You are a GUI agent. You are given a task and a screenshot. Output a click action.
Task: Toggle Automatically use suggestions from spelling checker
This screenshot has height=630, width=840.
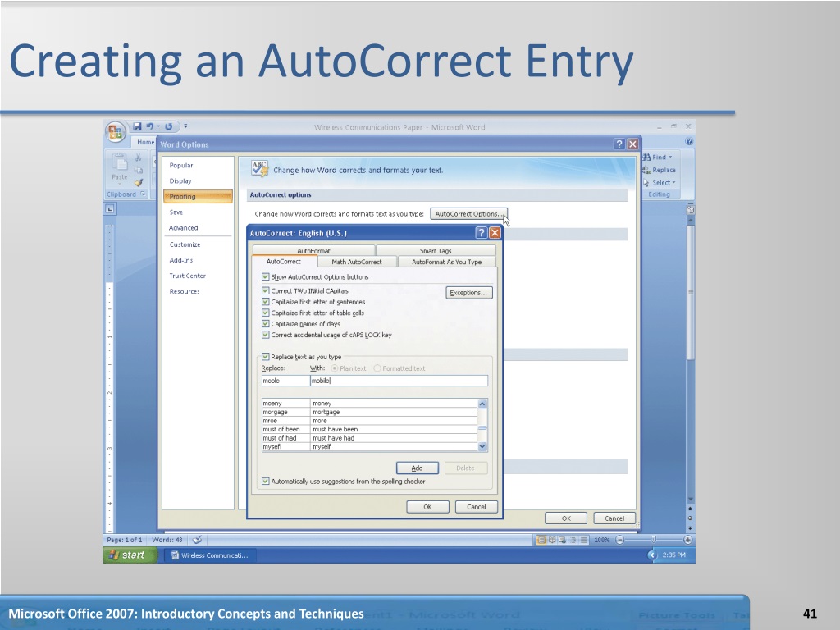tap(265, 481)
